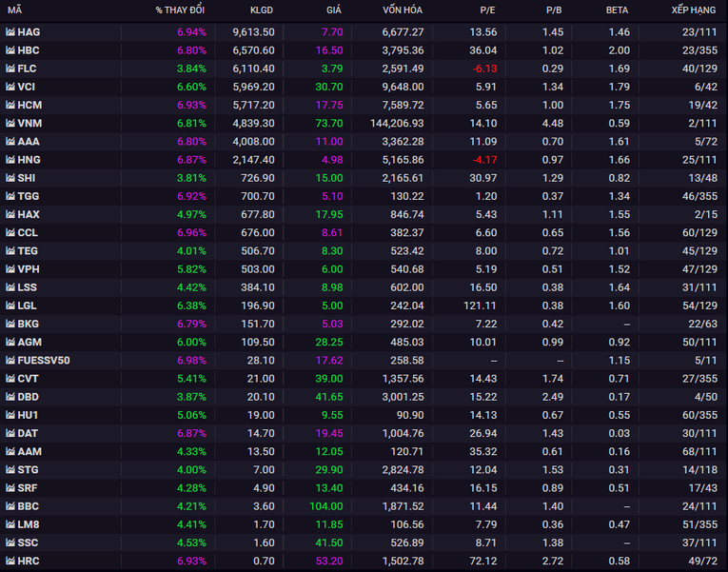Open the chart icon beside VNM

[10, 123]
